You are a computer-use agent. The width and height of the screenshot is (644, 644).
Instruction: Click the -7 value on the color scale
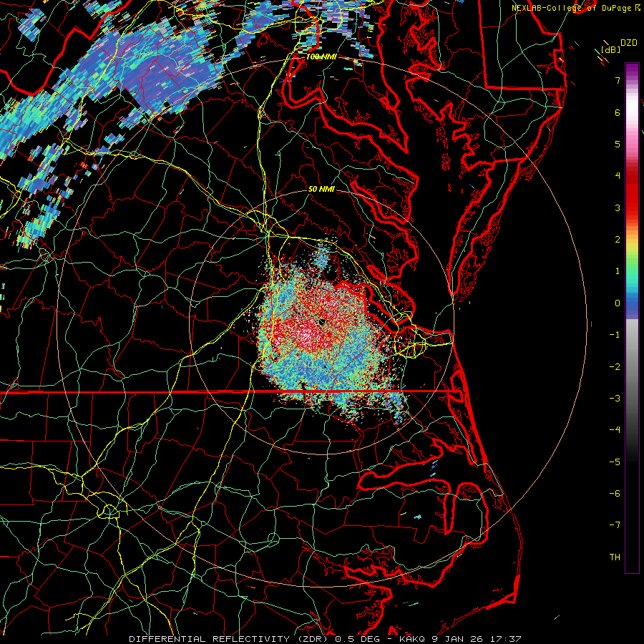coord(615,525)
